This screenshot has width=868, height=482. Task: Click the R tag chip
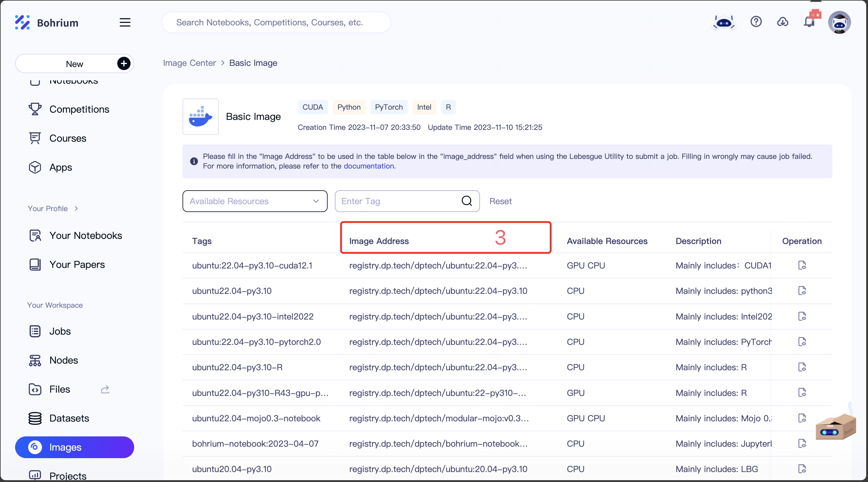pyautogui.click(x=448, y=107)
